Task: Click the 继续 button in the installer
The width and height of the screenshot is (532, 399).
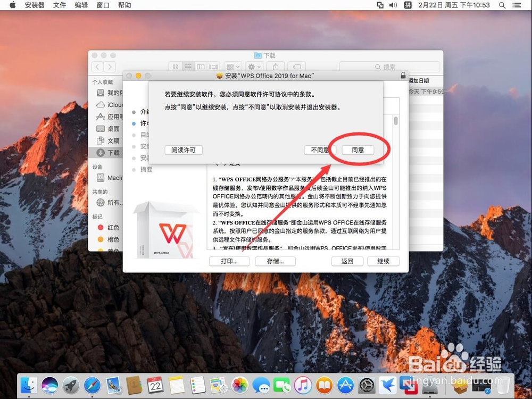Action: pos(384,261)
